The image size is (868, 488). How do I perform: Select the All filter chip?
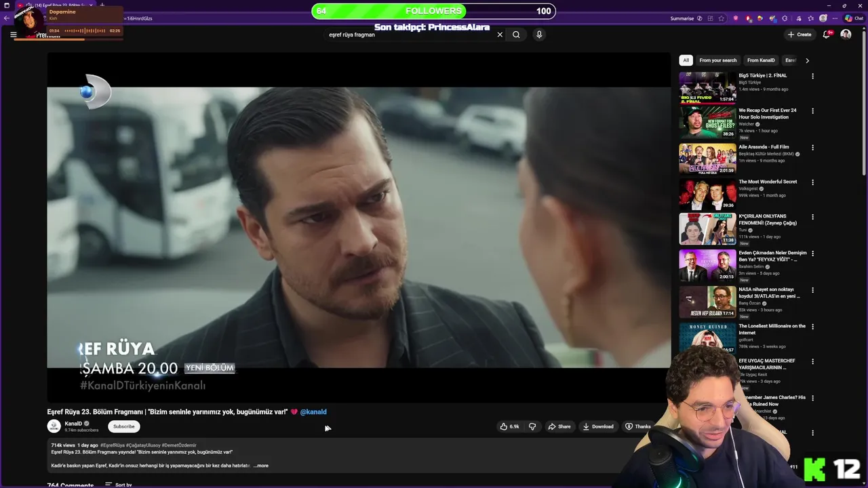[686, 60]
